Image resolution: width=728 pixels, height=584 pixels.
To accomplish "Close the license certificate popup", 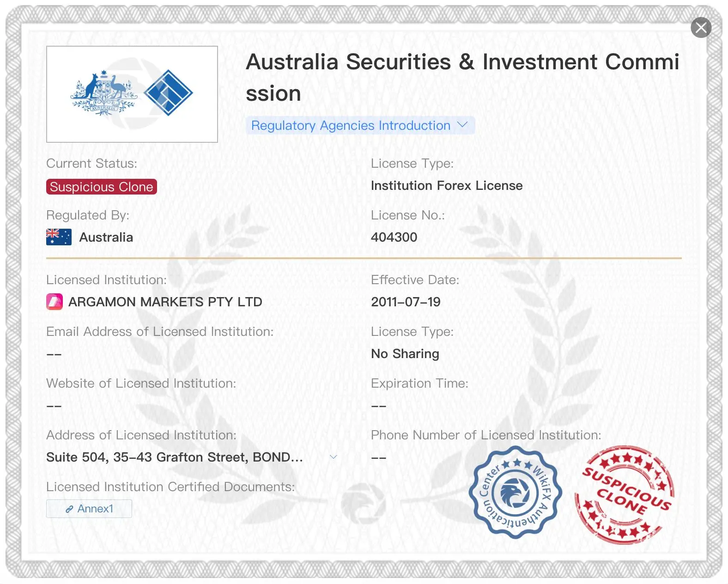I will [701, 28].
